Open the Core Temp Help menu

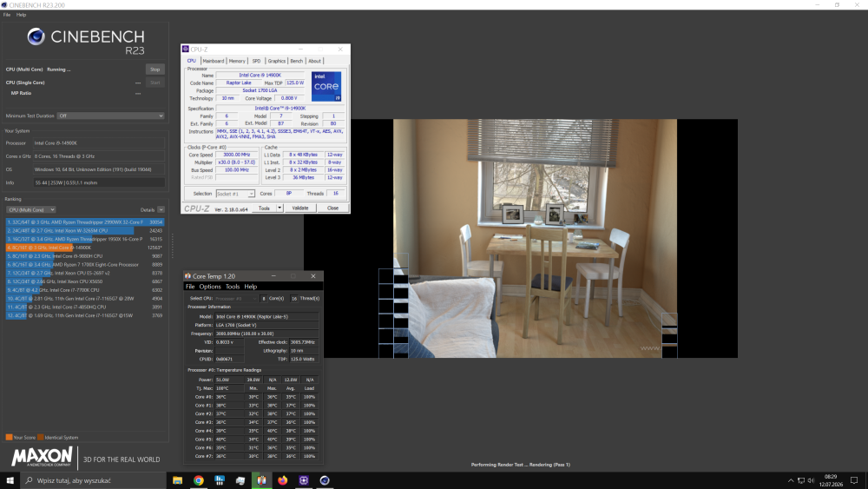(x=251, y=287)
